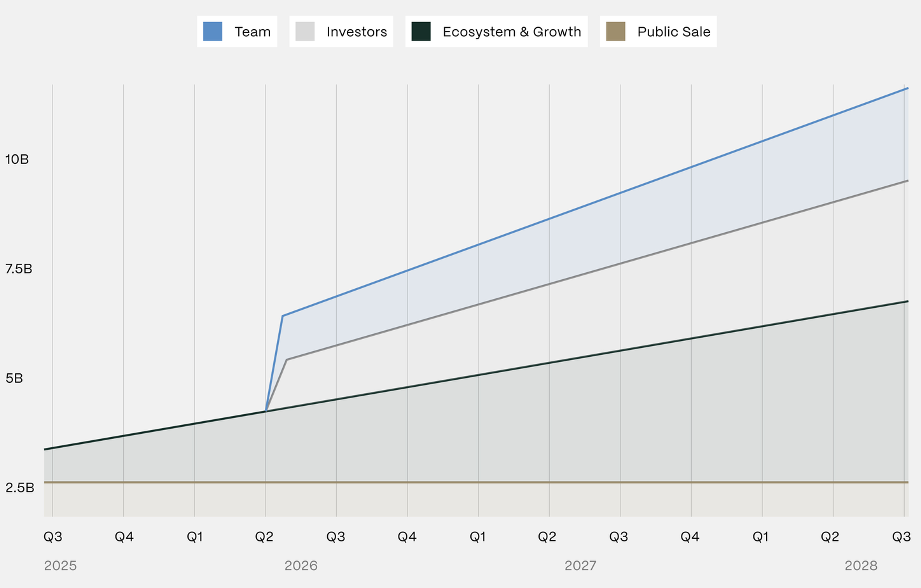
Task: Click the leftmost Q3 quarter label
Action: (53, 537)
